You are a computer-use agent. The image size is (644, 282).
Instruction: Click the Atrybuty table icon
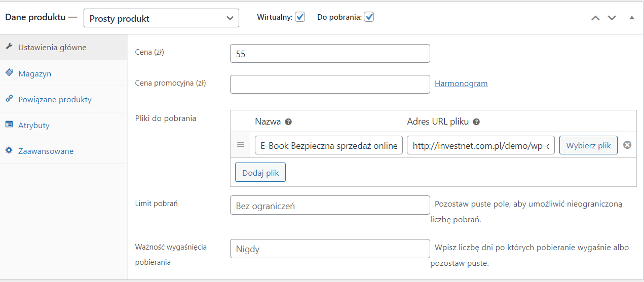tap(9, 125)
